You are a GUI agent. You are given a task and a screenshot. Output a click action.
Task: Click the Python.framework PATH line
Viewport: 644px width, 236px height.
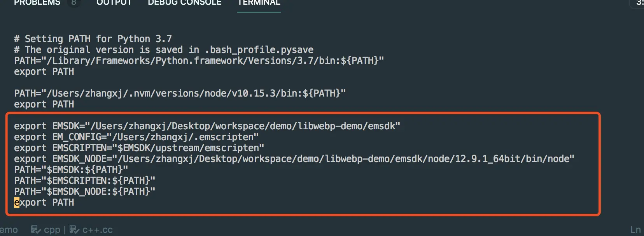tap(199, 61)
